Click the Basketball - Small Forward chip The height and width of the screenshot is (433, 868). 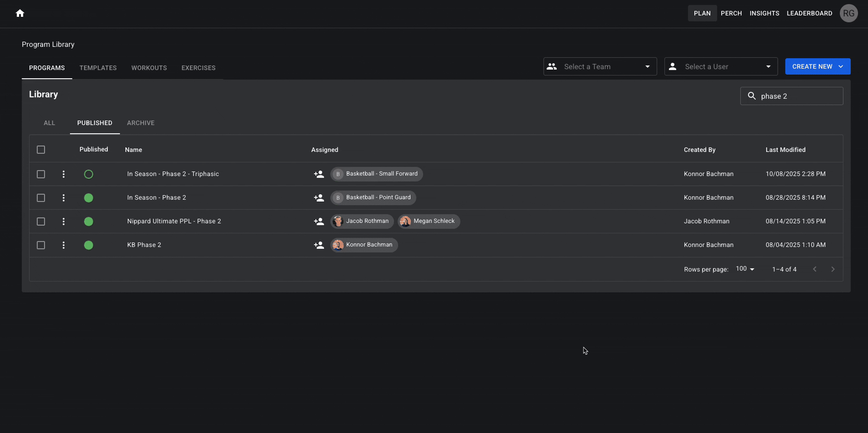[377, 174]
